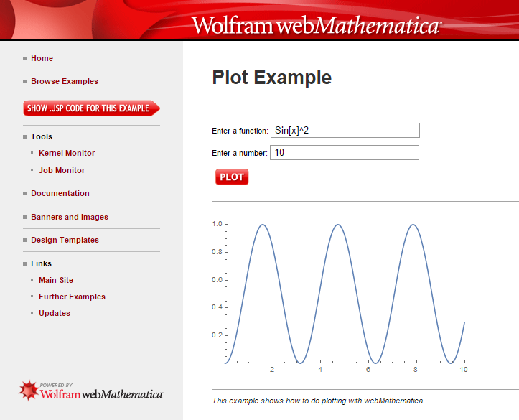Visit the Main Site link
Screen dimensions: 519x420
pyautogui.click(x=56, y=280)
